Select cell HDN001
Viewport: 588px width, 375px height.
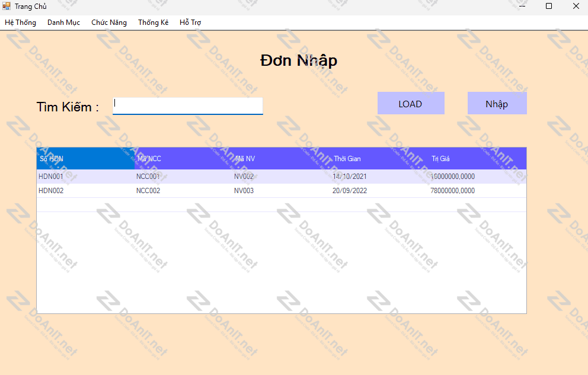[85, 177]
